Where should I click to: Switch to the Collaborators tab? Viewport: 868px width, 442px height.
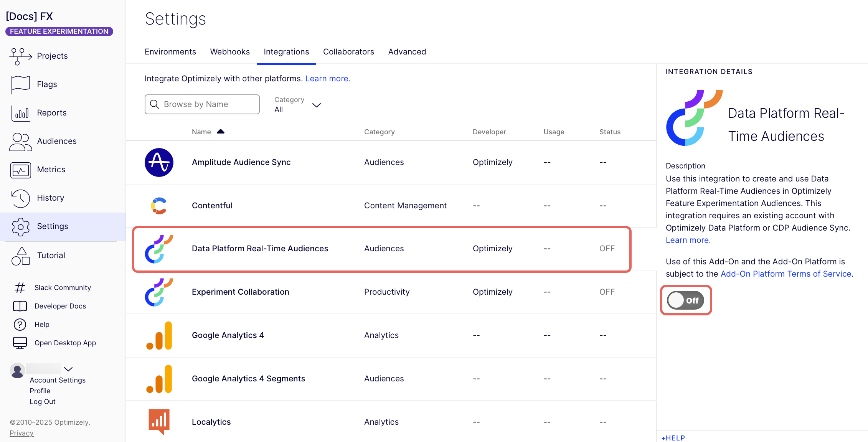[x=348, y=52]
